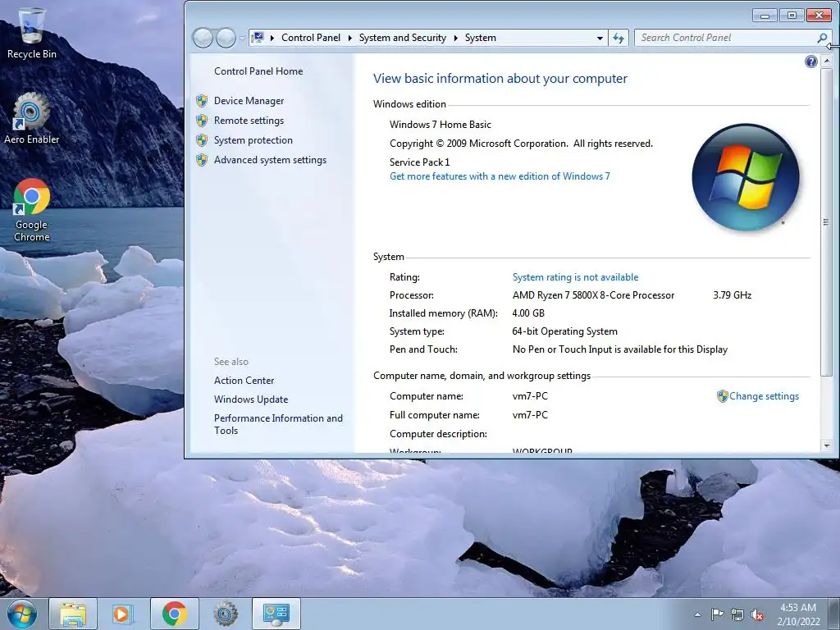Click the shield icon beside Change settings
Screen dimensions: 840x630
click(722, 396)
